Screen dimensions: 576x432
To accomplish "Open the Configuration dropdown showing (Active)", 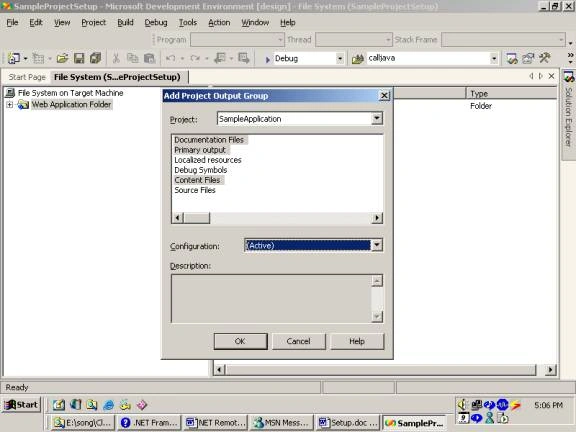I will coord(377,245).
